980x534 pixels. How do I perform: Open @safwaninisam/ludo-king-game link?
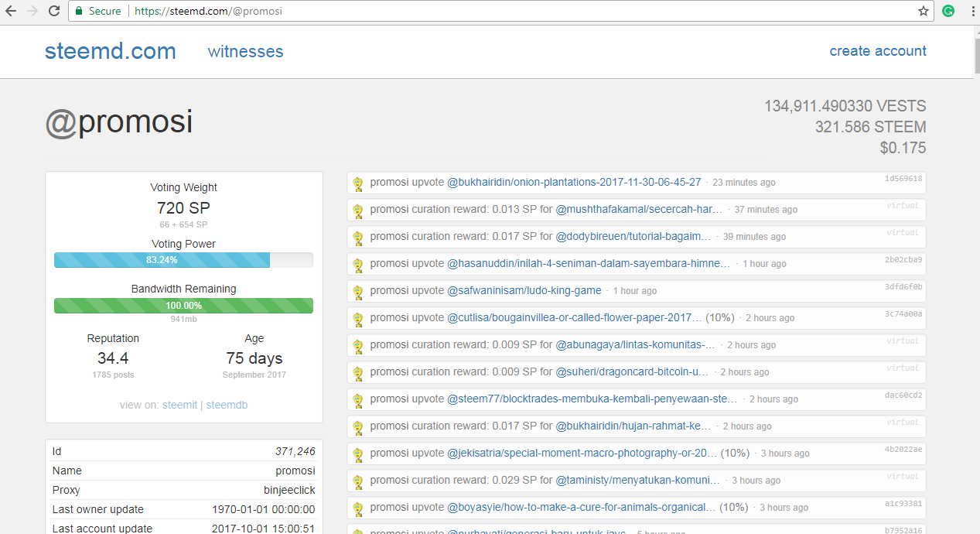click(524, 290)
